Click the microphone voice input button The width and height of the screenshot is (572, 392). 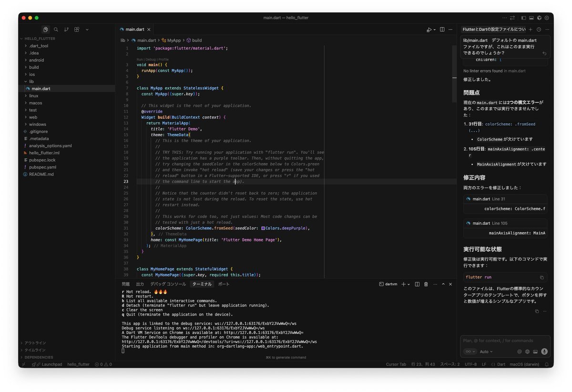click(x=544, y=351)
